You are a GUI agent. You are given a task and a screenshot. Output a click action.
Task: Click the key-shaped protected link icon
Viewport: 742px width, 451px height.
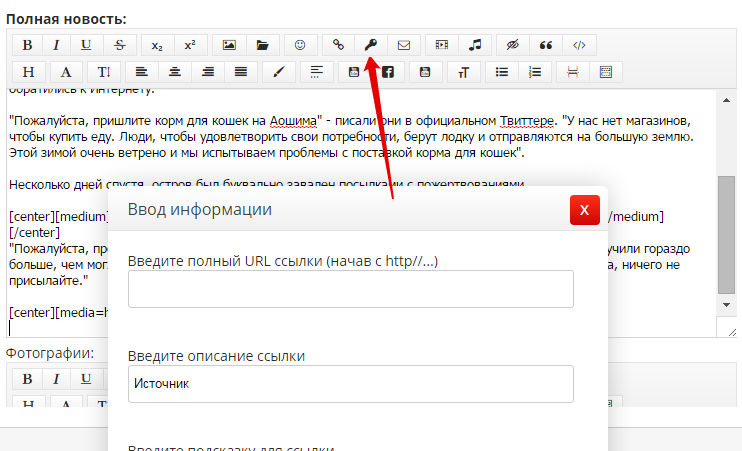(371, 45)
